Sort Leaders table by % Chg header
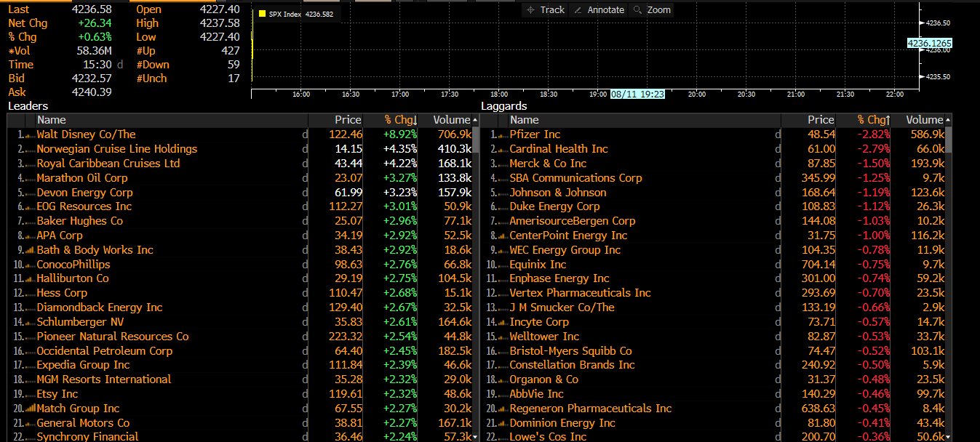The width and height of the screenshot is (980, 442). pos(401,120)
